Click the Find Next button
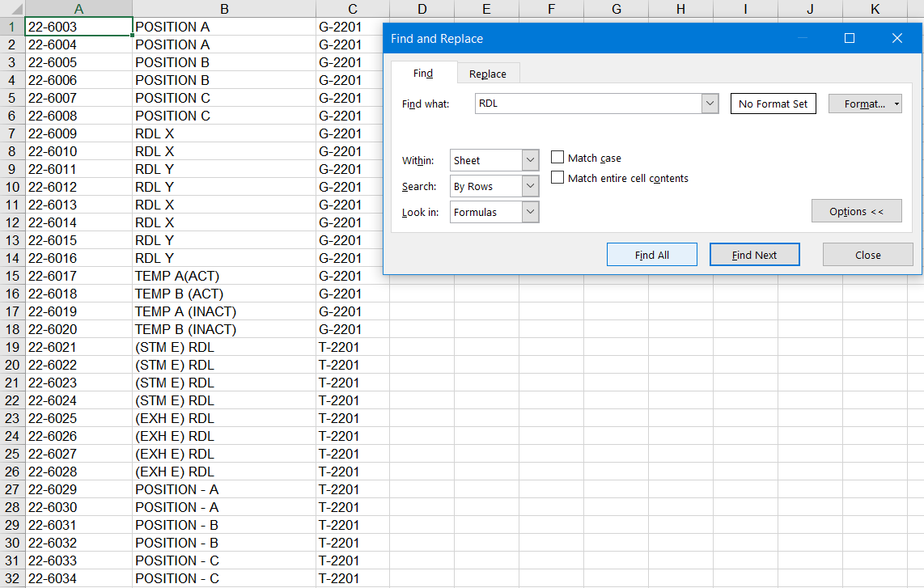This screenshot has width=924, height=588. click(x=754, y=255)
